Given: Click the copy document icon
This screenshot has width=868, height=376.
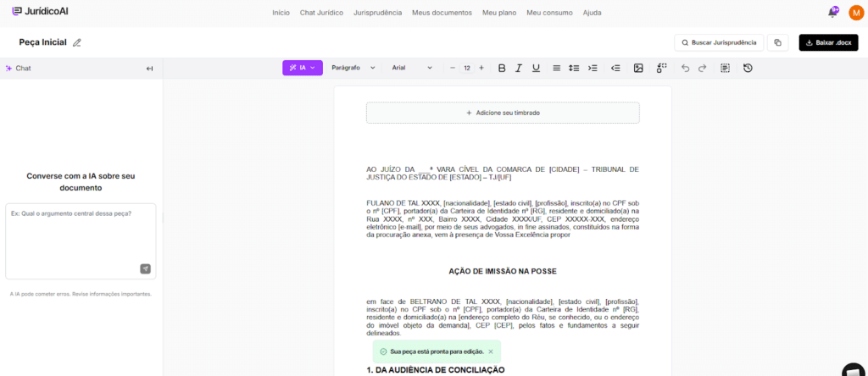Looking at the screenshot, I should pyautogui.click(x=778, y=42).
